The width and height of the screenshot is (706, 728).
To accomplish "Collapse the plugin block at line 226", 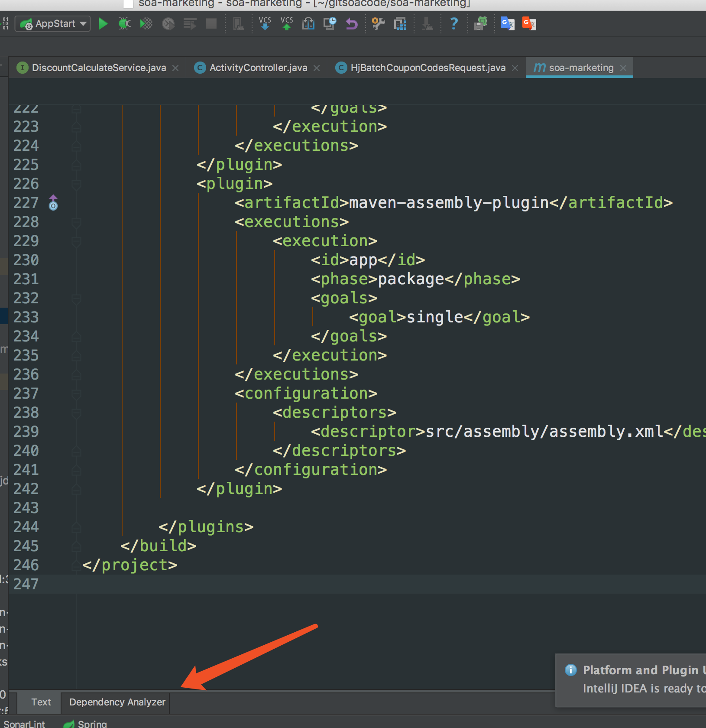I will pyautogui.click(x=76, y=184).
